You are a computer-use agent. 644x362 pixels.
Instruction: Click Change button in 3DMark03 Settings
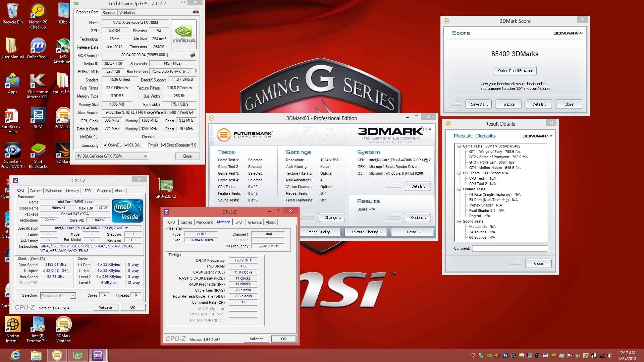pos(332,218)
